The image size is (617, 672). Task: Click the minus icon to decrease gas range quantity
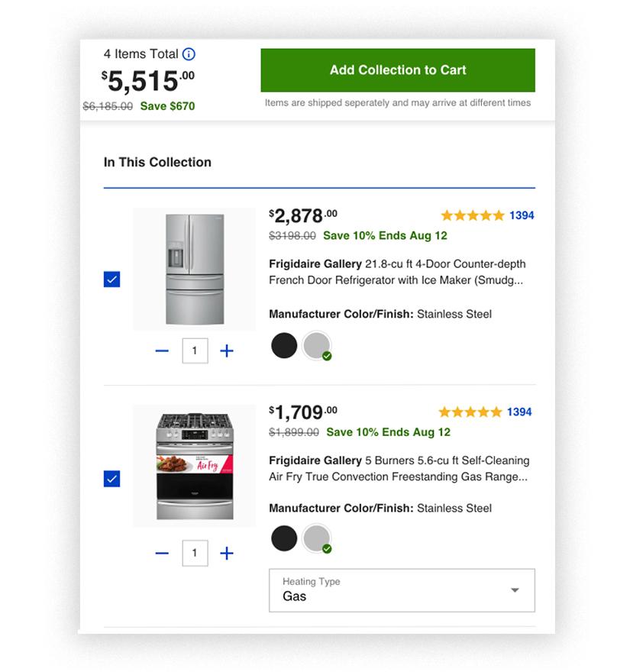point(161,552)
